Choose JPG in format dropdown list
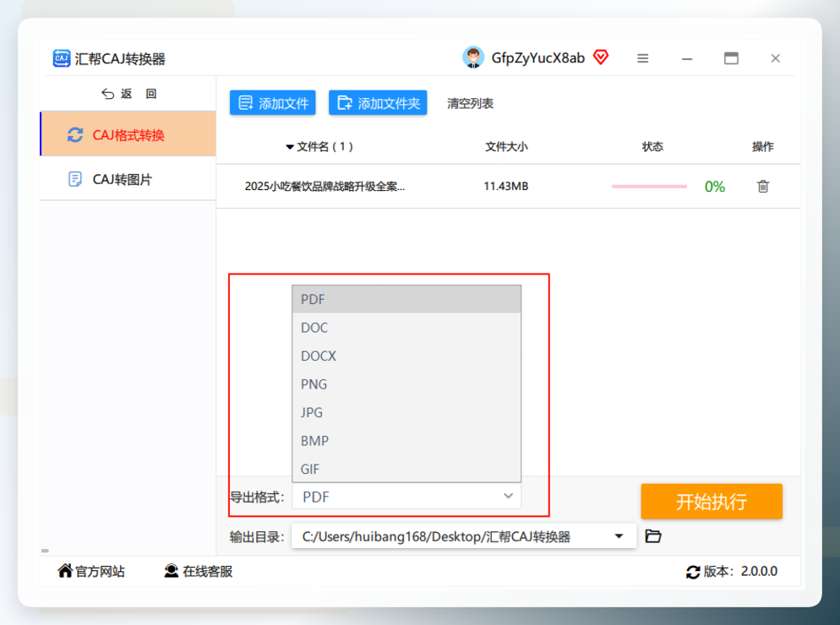This screenshot has height=625, width=840. click(x=406, y=413)
